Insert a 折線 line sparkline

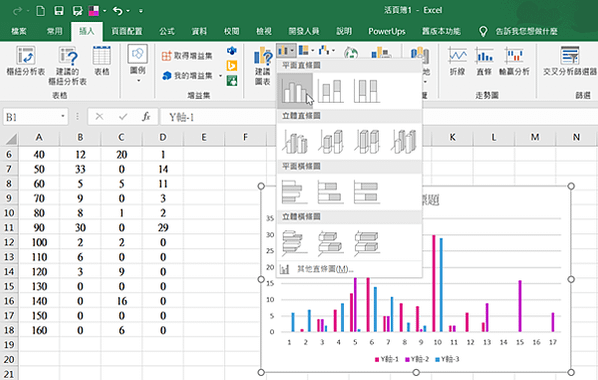tap(457, 61)
